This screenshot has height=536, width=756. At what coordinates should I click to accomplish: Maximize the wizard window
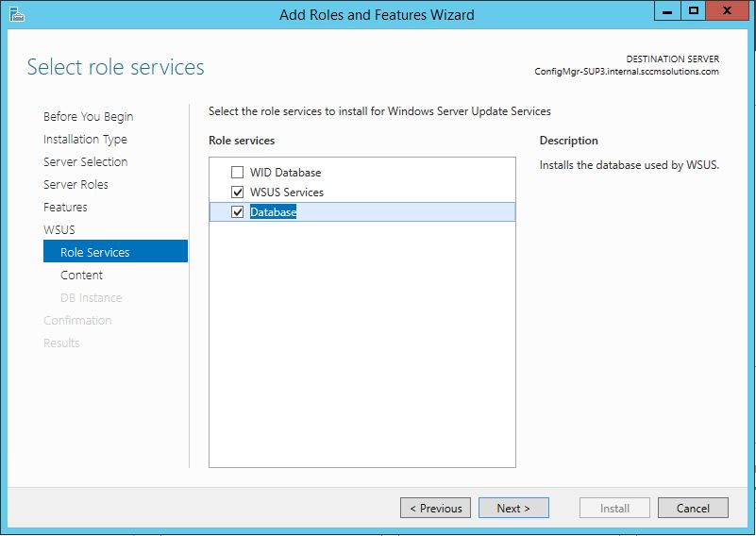(x=694, y=11)
